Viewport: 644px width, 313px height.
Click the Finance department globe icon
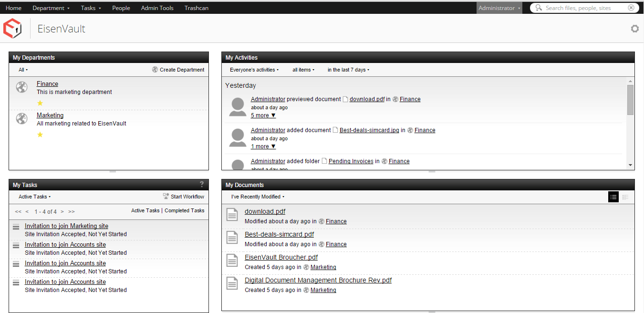[x=21, y=87]
